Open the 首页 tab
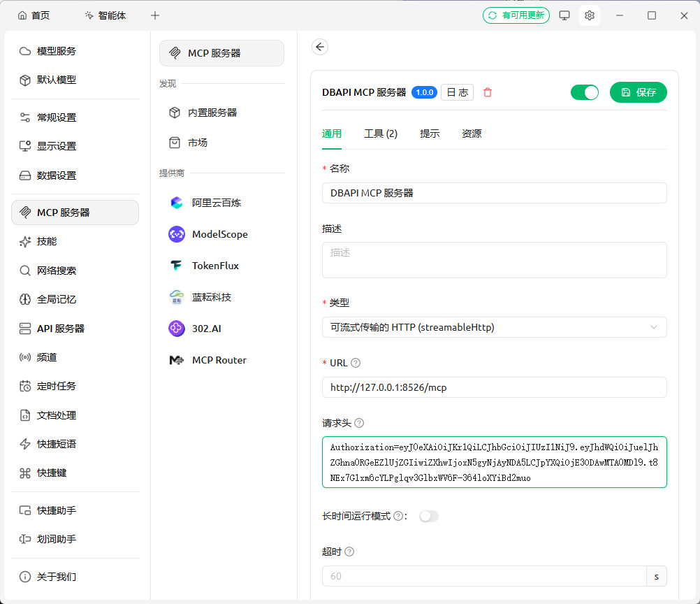 tap(34, 15)
